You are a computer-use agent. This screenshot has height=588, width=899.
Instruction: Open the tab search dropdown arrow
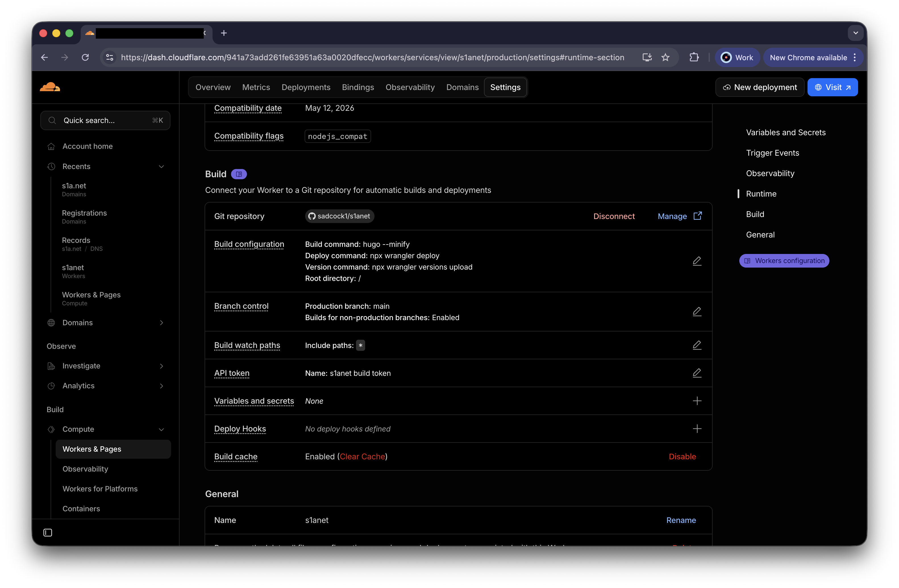point(856,33)
